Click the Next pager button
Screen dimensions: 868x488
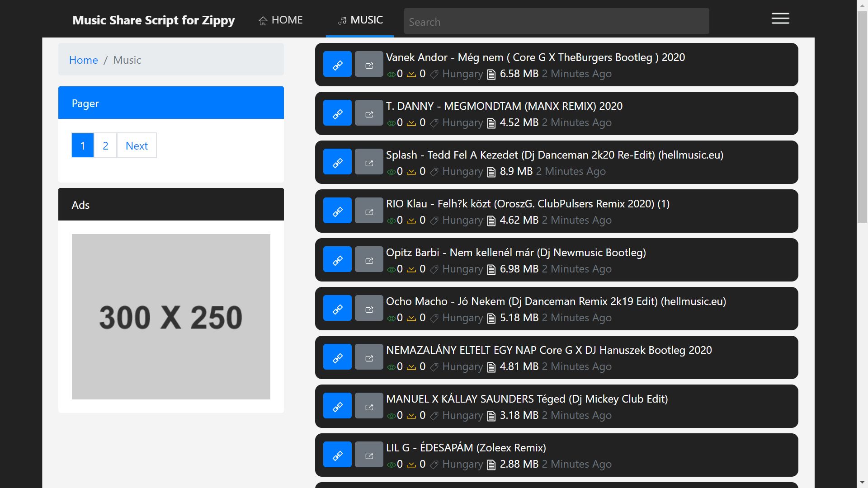pyautogui.click(x=137, y=145)
